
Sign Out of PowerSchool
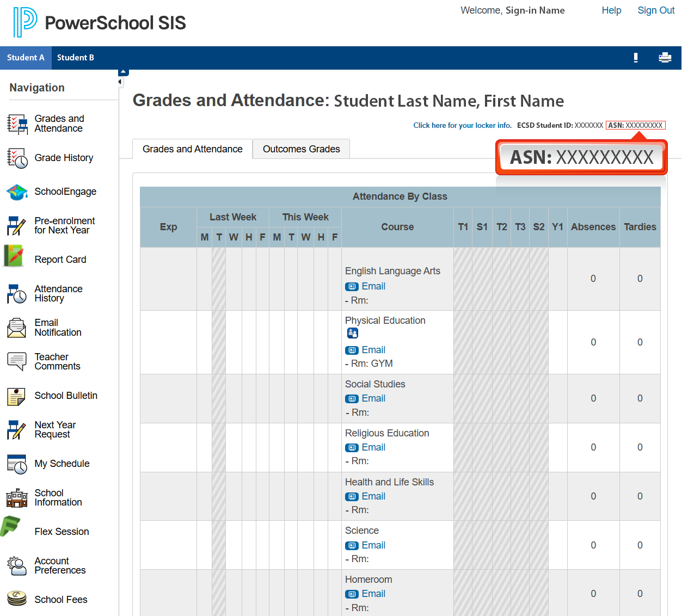656,10
